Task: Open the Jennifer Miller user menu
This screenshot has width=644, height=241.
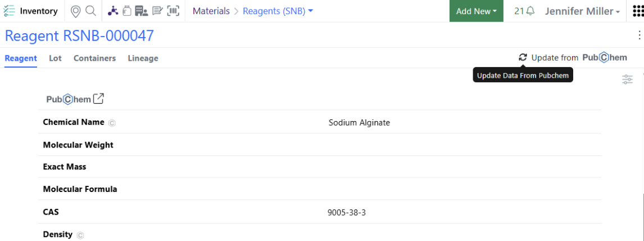Action: [582, 11]
